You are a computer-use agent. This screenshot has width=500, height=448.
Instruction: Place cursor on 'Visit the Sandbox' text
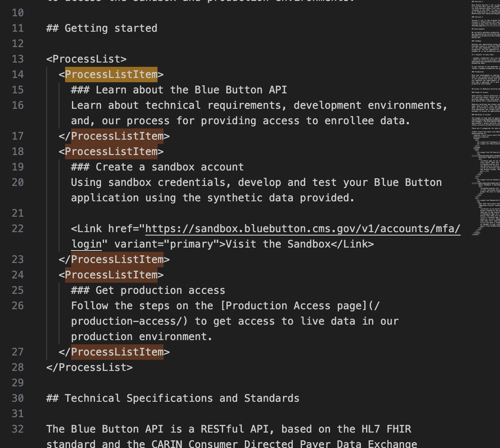[278, 244]
